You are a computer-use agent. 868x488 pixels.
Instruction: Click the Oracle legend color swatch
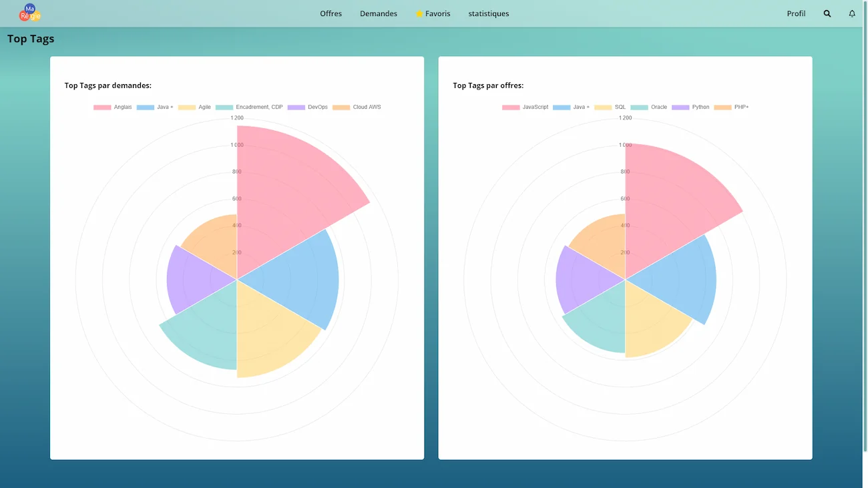tap(639, 107)
